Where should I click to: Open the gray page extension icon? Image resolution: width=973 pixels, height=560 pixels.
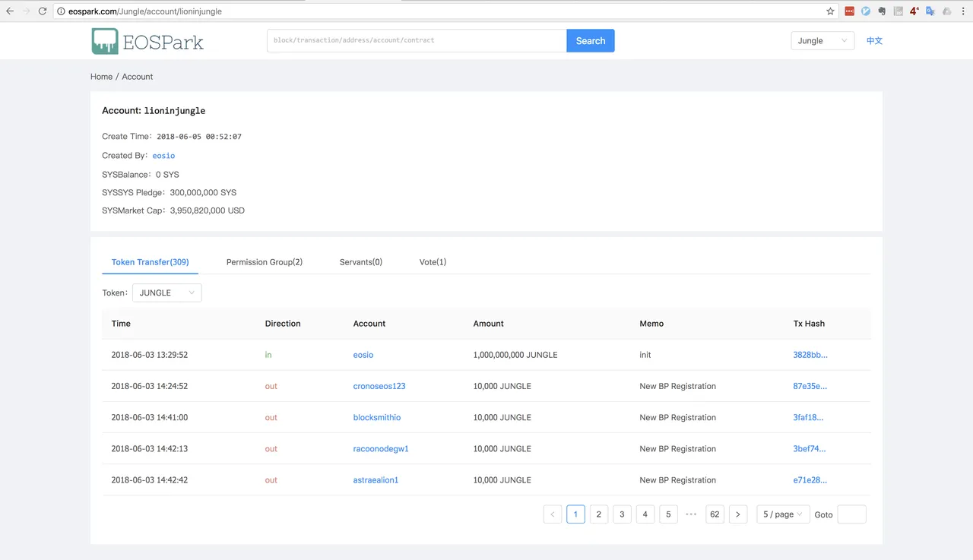pos(899,11)
